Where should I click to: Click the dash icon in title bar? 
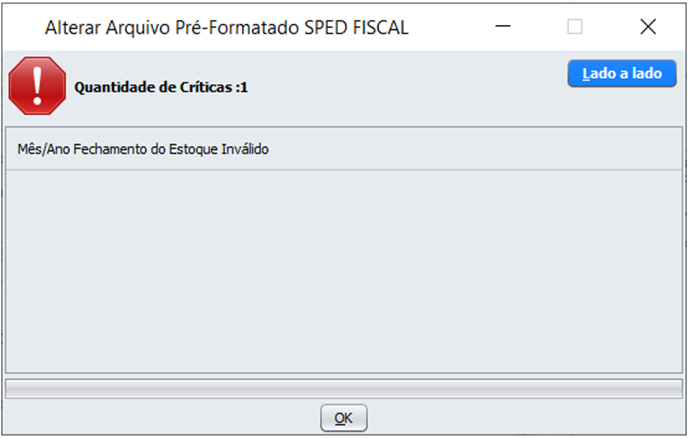502,26
